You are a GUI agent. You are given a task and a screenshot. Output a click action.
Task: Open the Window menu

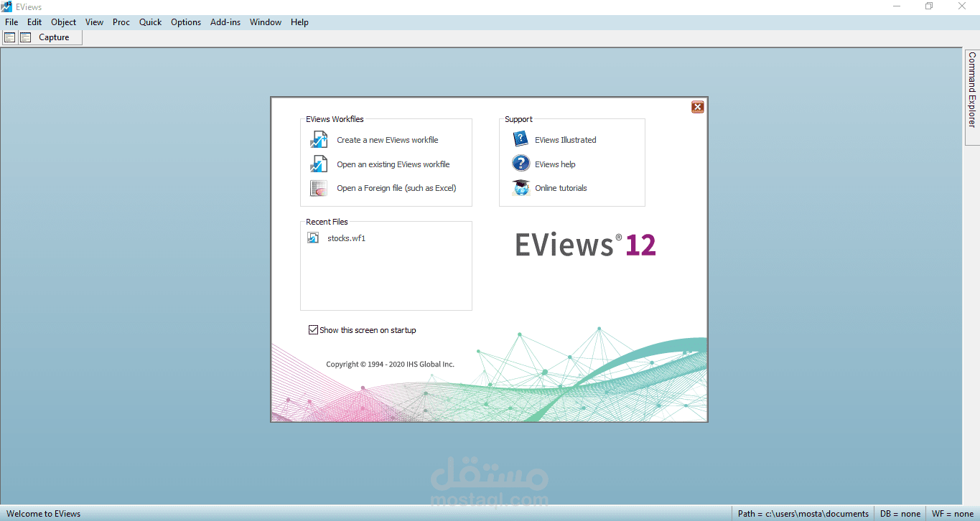tap(266, 22)
